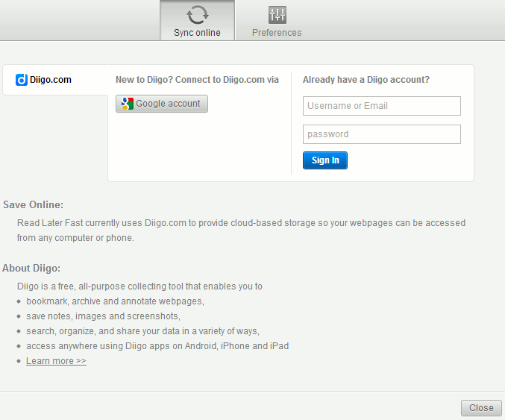The image size is (505, 420).
Task: Click the Google logo icon on the account button
Action: [x=128, y=104]
